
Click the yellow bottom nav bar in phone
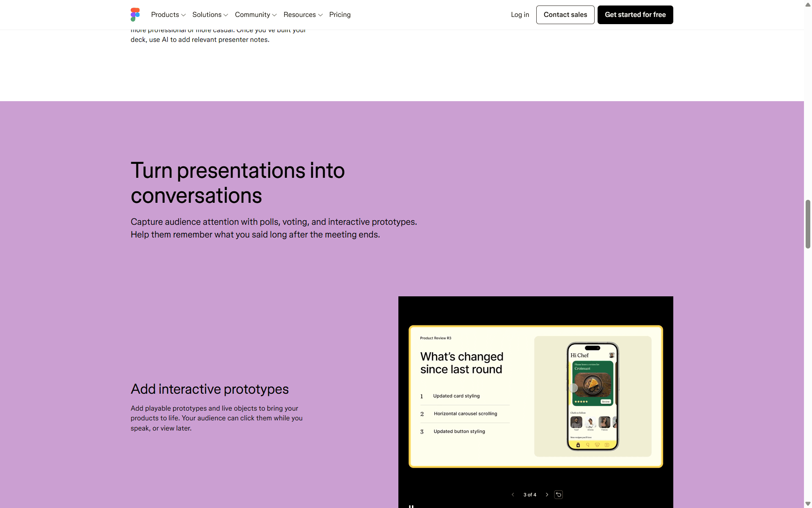[593, 445]
